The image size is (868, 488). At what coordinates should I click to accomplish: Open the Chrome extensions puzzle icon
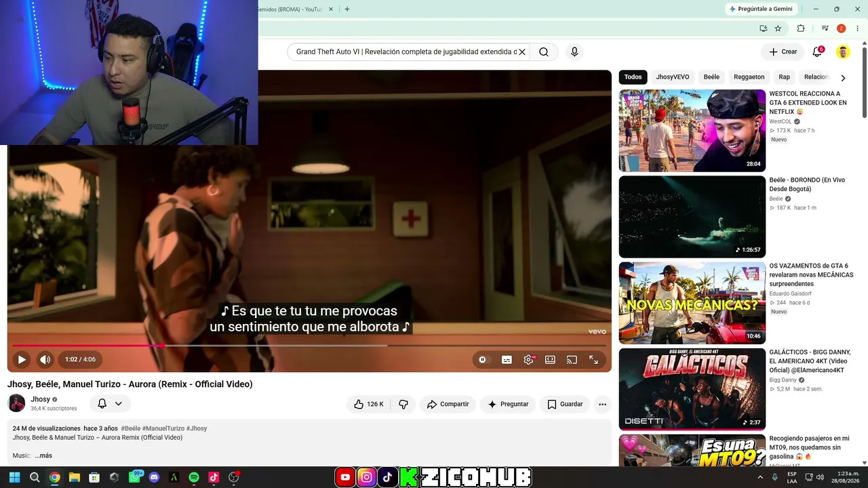point(801,28)
